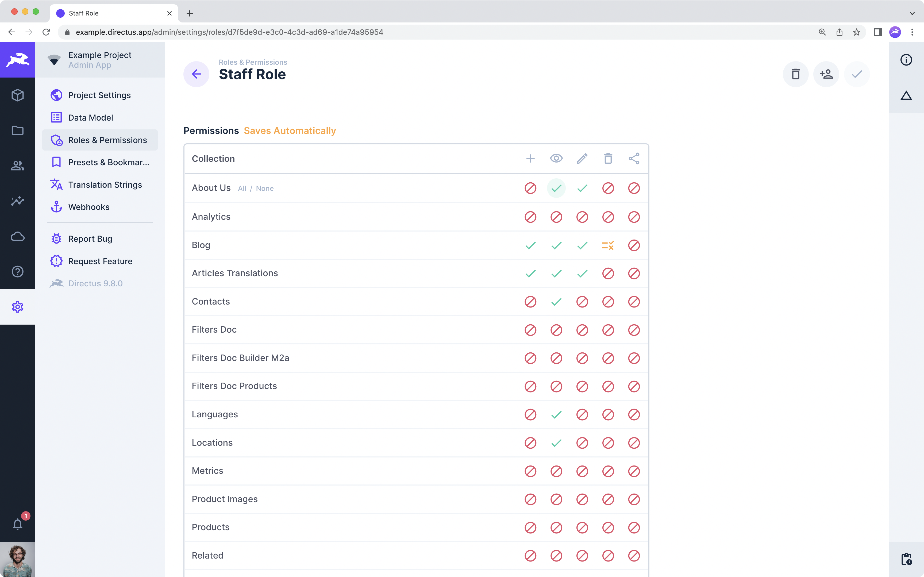Toggle About Us read permission

[556, 188]
